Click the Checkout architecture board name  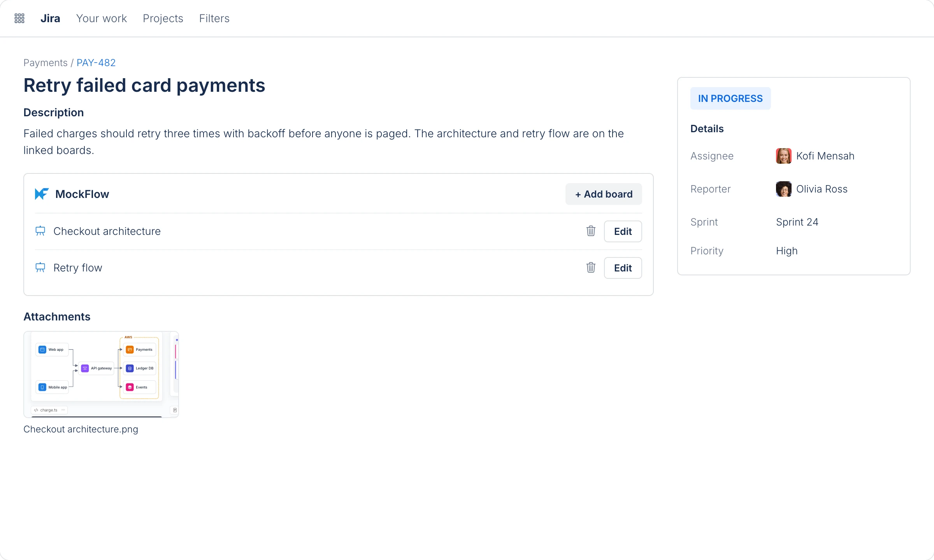coord(107,231)
